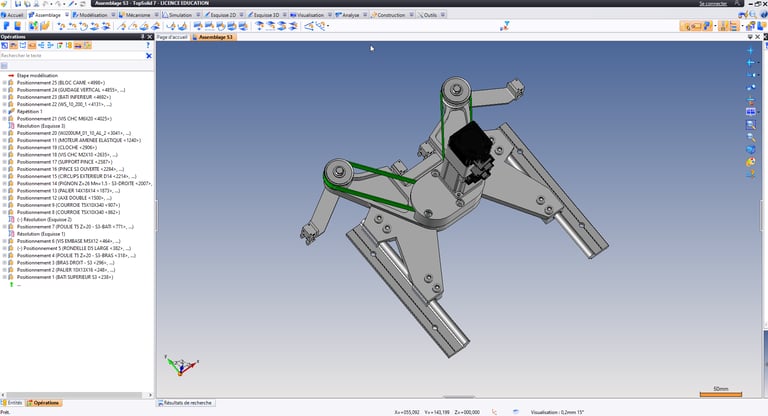Click the magnifier zoom icon in right view toolbar
Image resolution: width=768 pixels, height=416 pixels.
pos(750,138)
